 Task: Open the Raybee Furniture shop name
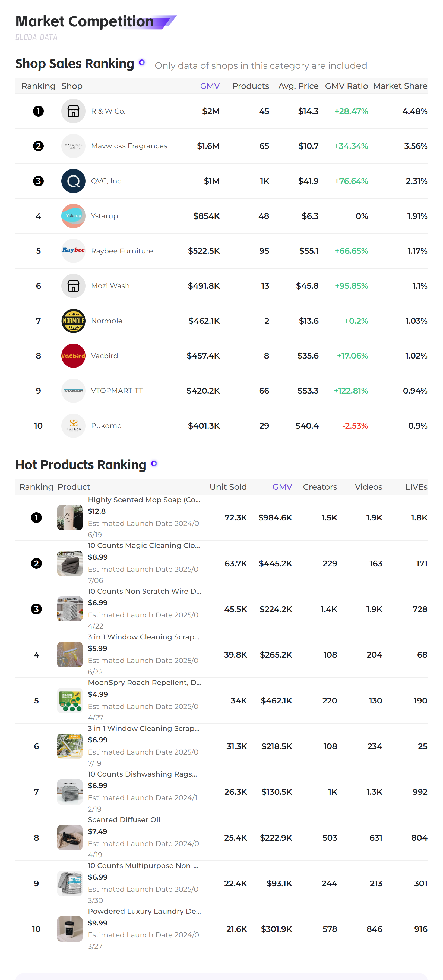click(x=122, y=251)
